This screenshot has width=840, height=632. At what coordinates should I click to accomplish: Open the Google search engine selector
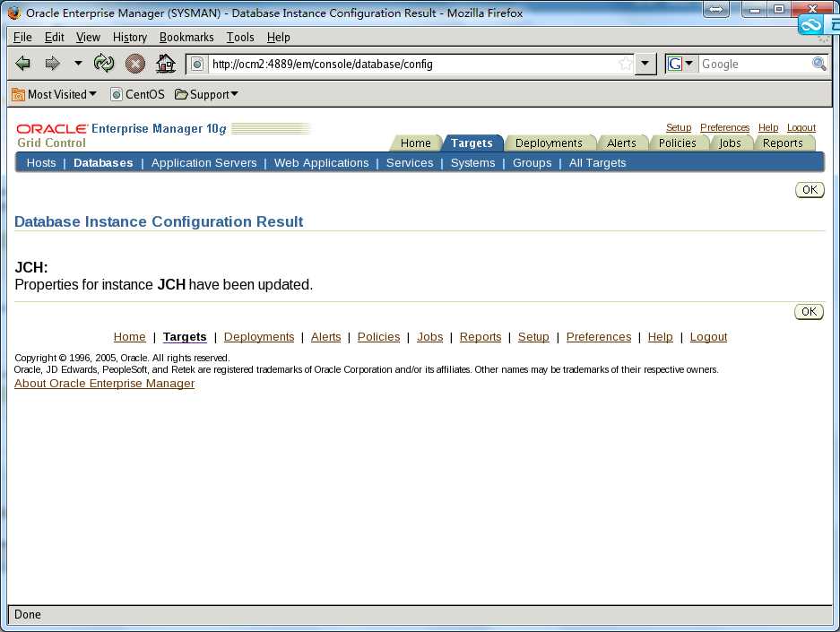(x=681, y=64)
